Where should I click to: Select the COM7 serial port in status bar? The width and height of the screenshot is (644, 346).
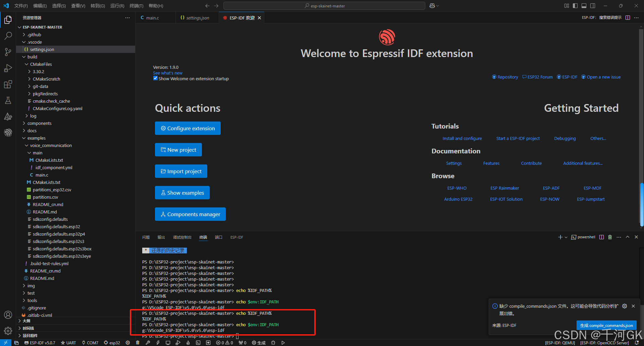90,343
